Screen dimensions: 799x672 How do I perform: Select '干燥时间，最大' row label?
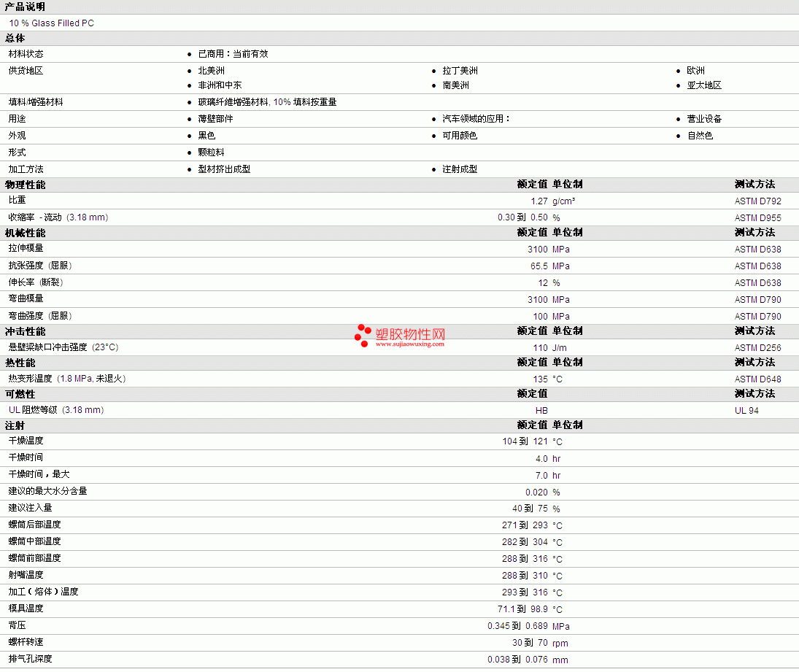[x=39, y=474]
